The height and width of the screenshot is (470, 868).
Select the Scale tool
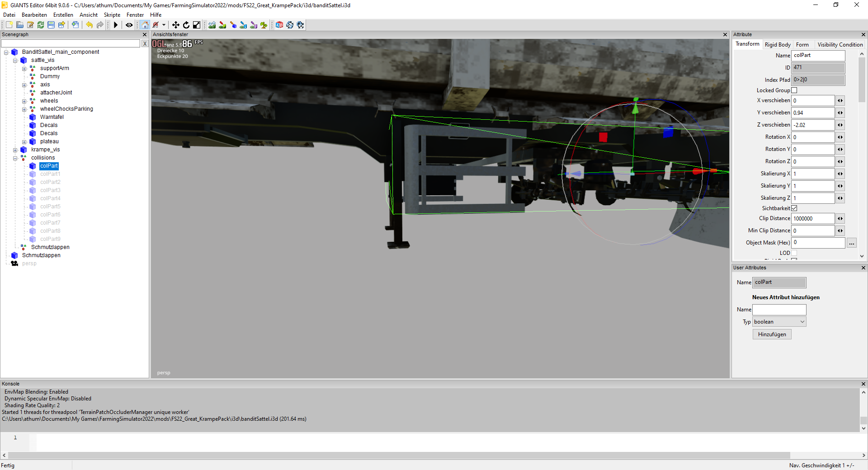(197, 25)
